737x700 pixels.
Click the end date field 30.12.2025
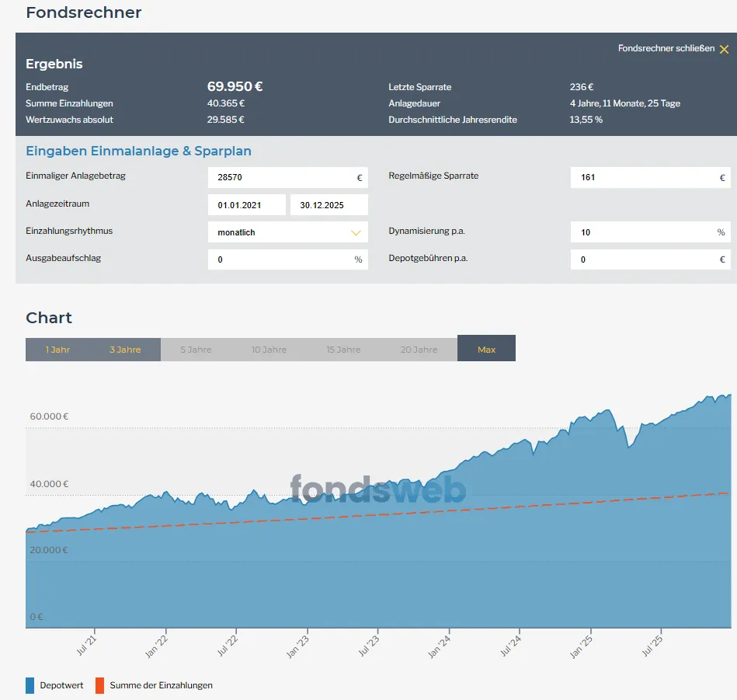[x=329, y=205]
